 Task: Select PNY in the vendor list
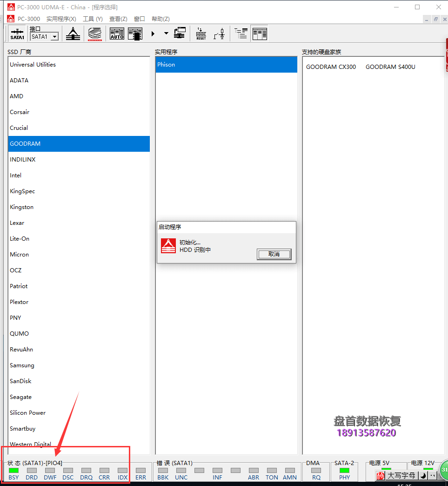[79, 317]
